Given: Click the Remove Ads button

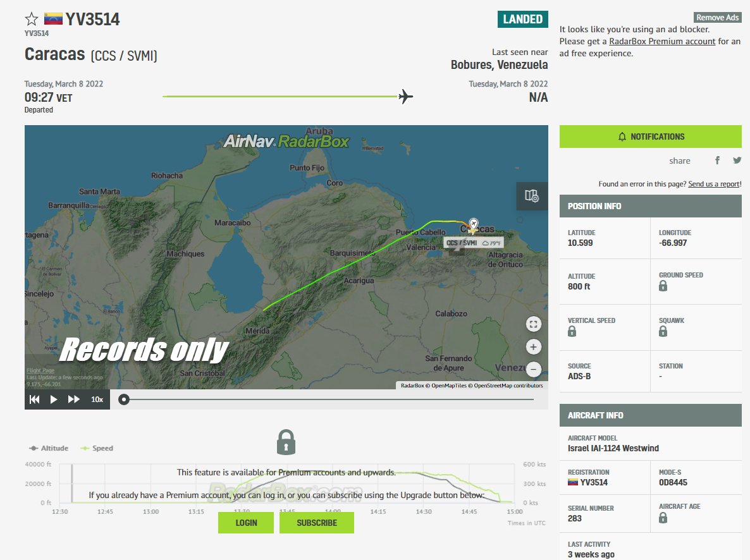Looking at the screenshot, I should [718, 17].
